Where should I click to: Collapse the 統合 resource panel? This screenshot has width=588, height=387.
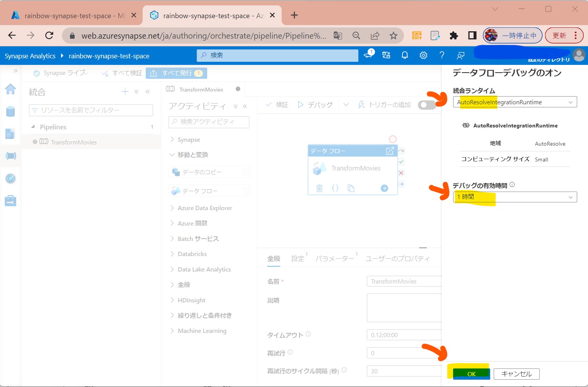(x=147, y=92)
